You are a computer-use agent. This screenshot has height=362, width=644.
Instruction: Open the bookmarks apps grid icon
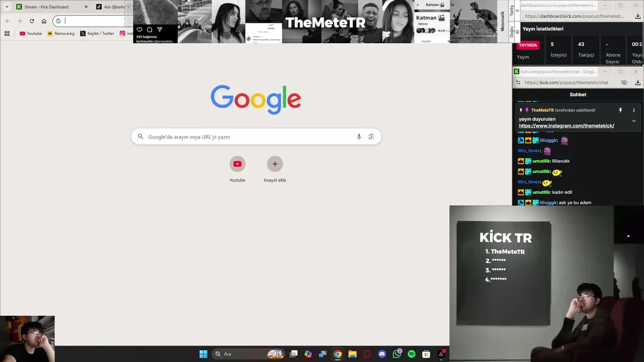tap(7, 34)
